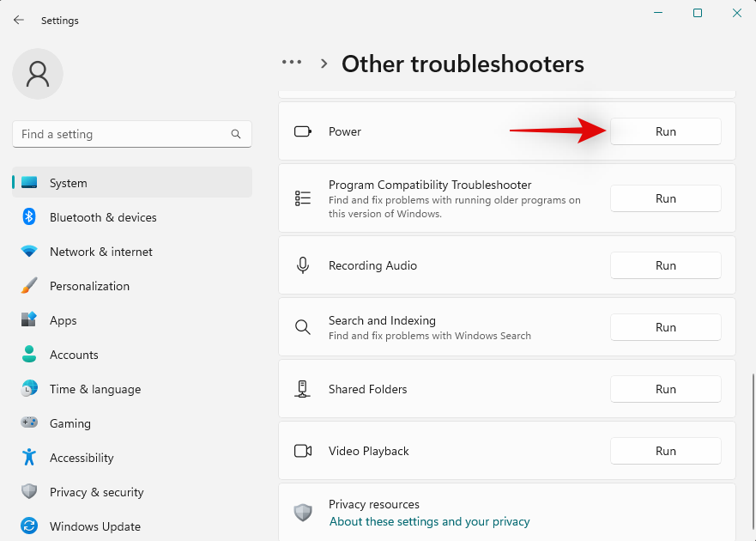
Task: Click the Privacy resources heading
Action: [x=373, y=504]
